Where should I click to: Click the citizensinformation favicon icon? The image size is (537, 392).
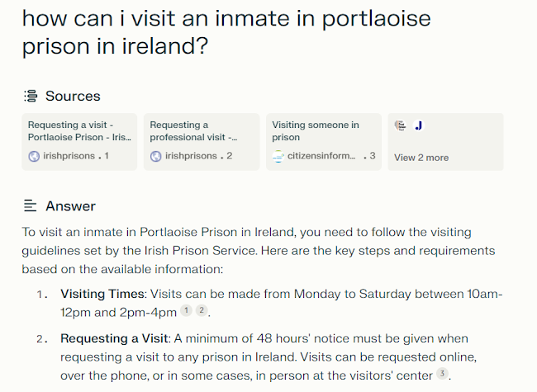[x=278, y=156]
